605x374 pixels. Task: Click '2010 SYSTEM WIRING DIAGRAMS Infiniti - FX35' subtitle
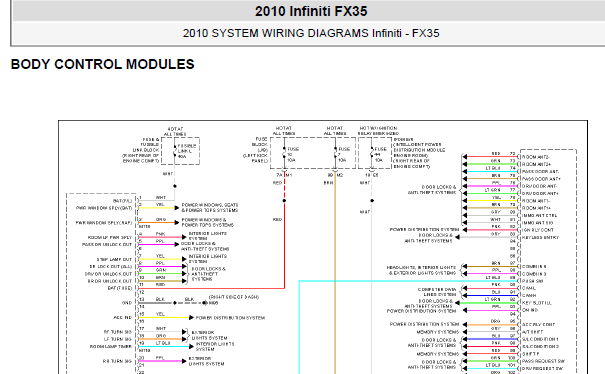311,33
